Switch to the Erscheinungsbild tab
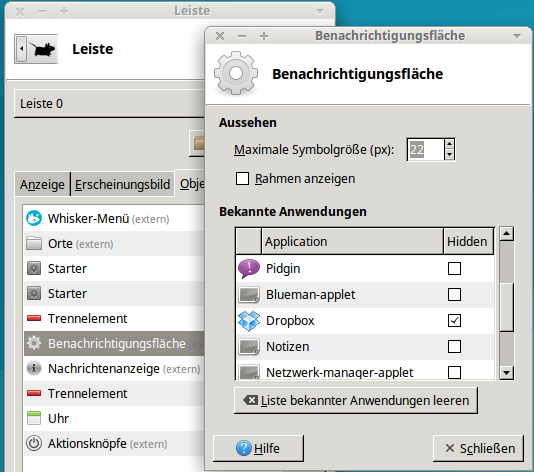This screenshot has height=472, width=534. click(x=122, y=185)
